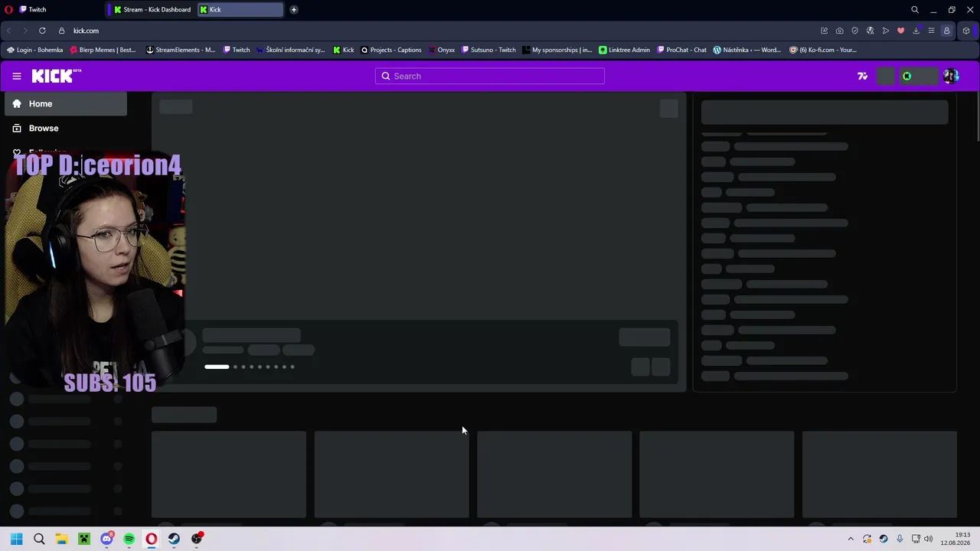Open the Sutsuno - Twitch bookmark
Screen dimensions: 980x551
(x=488, y=50)
